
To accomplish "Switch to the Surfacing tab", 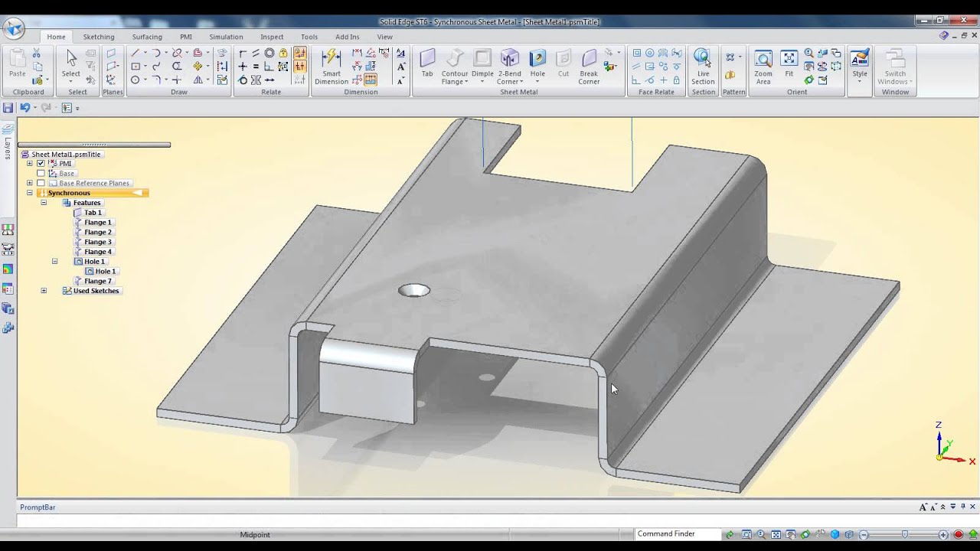I will 147,37.
